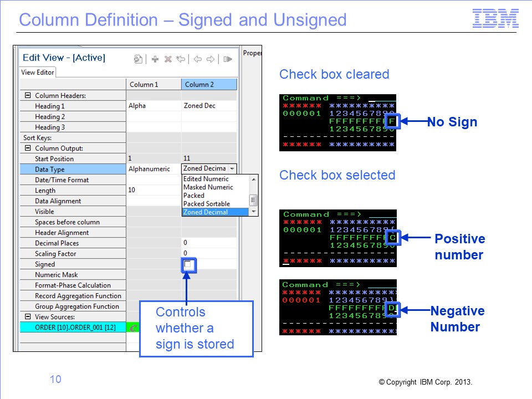Image resolution: width=532 pixels, height=399 pixels.
Task: Click Column 2 Start Position value 11
Action: [209, 158]
